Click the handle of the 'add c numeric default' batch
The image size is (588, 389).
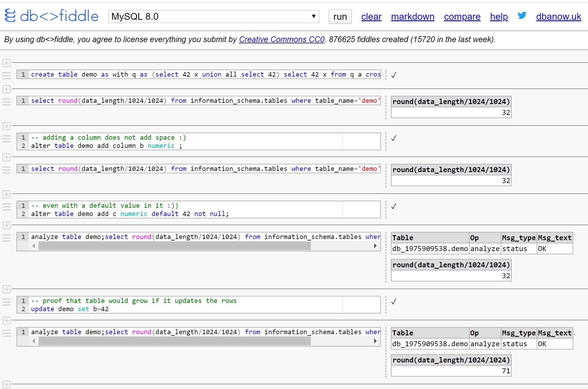6,207
